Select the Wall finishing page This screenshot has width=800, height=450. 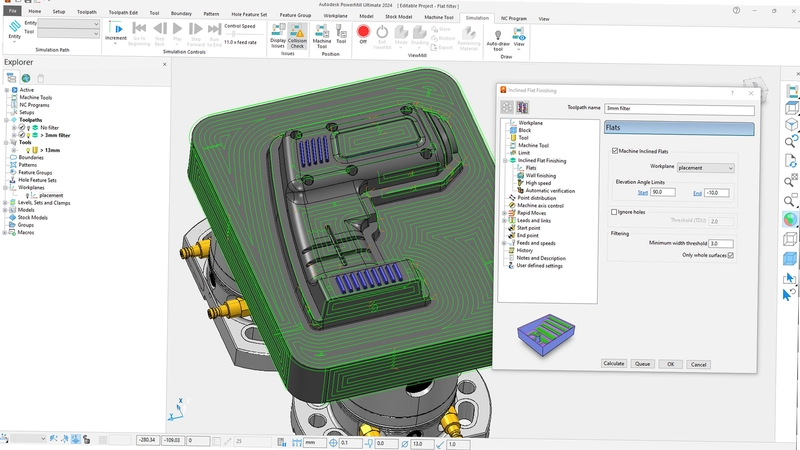[x=540, y=176]
